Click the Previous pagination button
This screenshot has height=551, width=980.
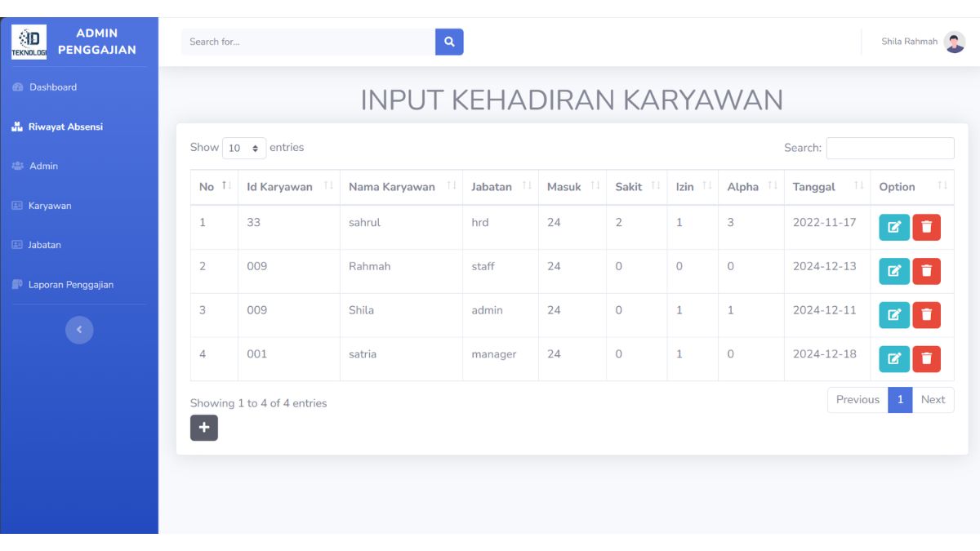(x=857, y=400)
